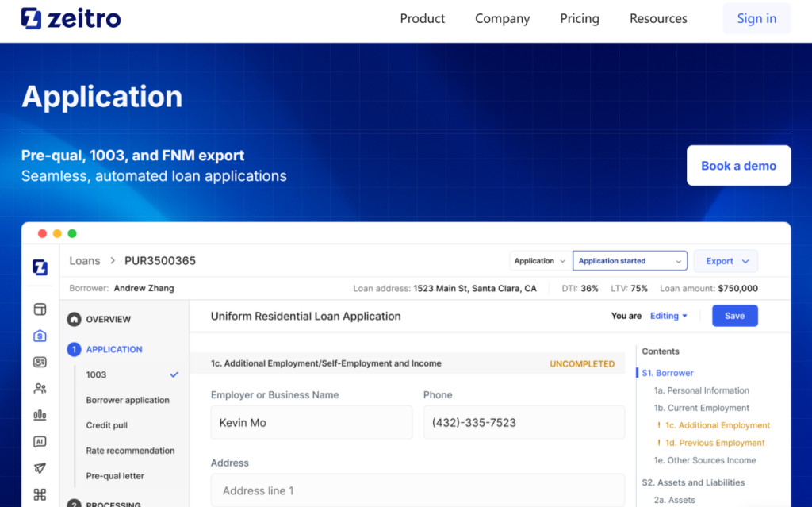Click borrower name Andrew Zhang
This screenshot has height=507, width=812.
pos(144,288)
